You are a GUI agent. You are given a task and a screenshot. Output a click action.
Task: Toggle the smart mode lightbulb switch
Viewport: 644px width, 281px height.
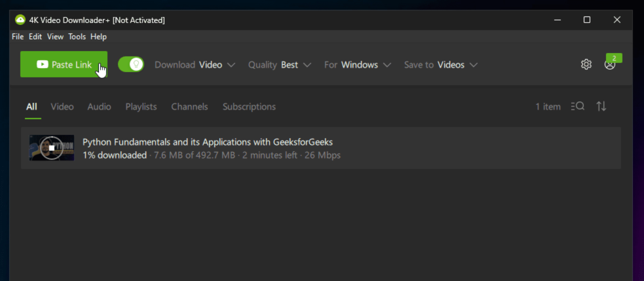pos(131,64)
